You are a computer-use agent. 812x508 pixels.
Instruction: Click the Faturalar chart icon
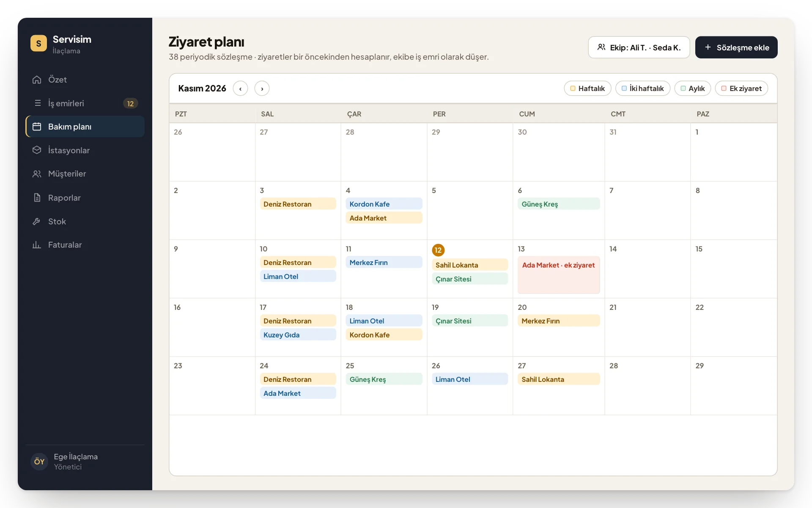(37, 245)
